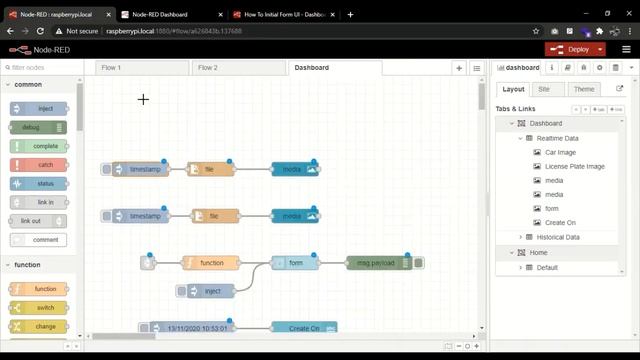Image resolution: width=640 pixels, height=360 pixels.
Task: Open the dashboard sidebar tab
Action: [518, 68]
